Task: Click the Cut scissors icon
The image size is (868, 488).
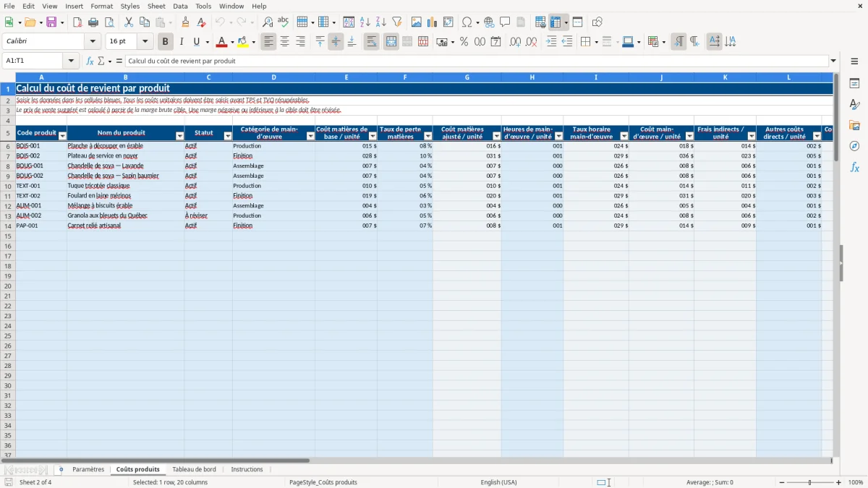Action: (x=129, y=22)
